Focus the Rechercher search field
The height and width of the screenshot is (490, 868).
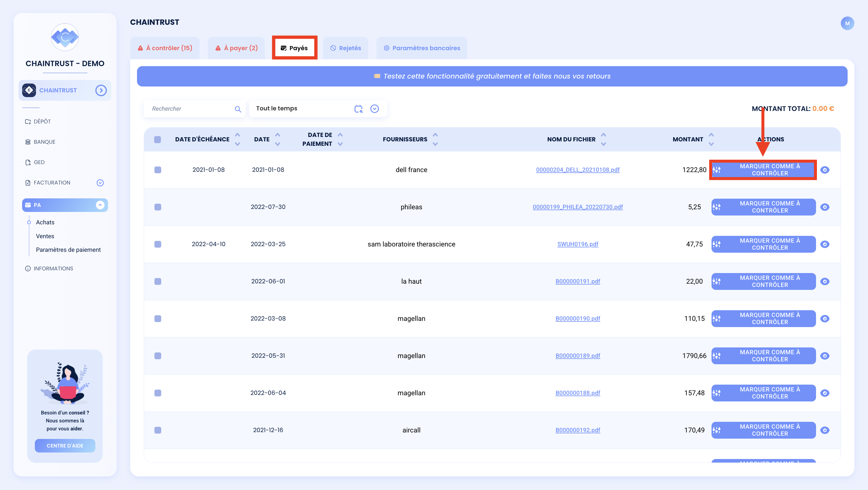(190, 109)
